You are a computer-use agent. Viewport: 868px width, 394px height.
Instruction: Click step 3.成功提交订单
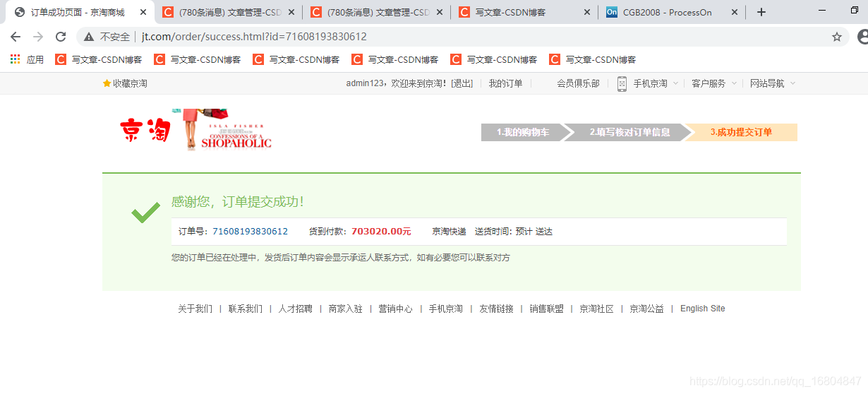click(x=741, y=132)
